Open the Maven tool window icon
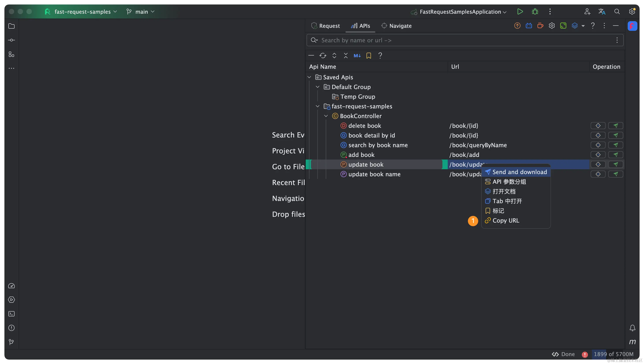The width and height of the screenshot is (644, 364). point(632,342)
